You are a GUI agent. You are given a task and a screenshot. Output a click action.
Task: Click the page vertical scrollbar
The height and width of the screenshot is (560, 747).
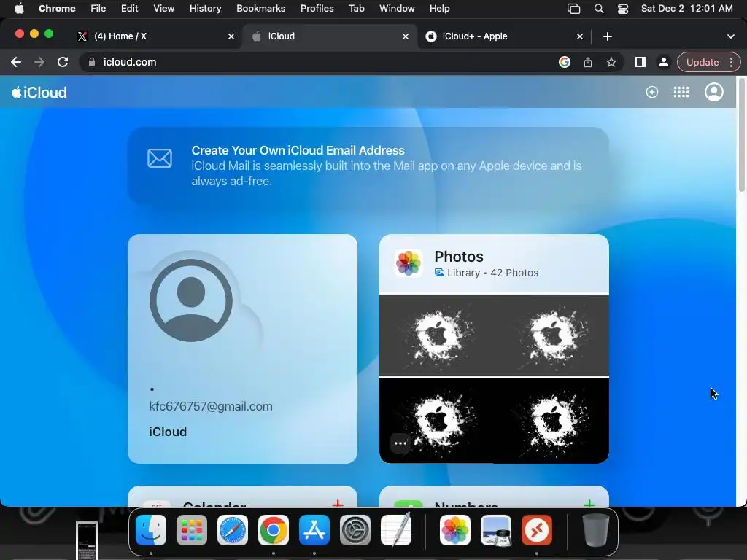741,135
